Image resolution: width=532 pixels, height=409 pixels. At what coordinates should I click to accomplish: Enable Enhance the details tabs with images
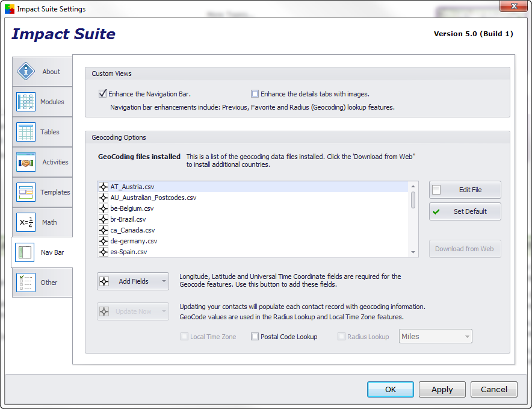coord(255,94)
